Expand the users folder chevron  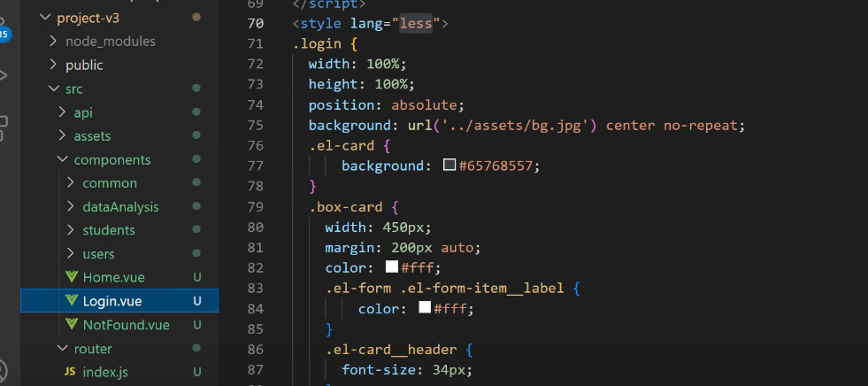coord(70,253)
